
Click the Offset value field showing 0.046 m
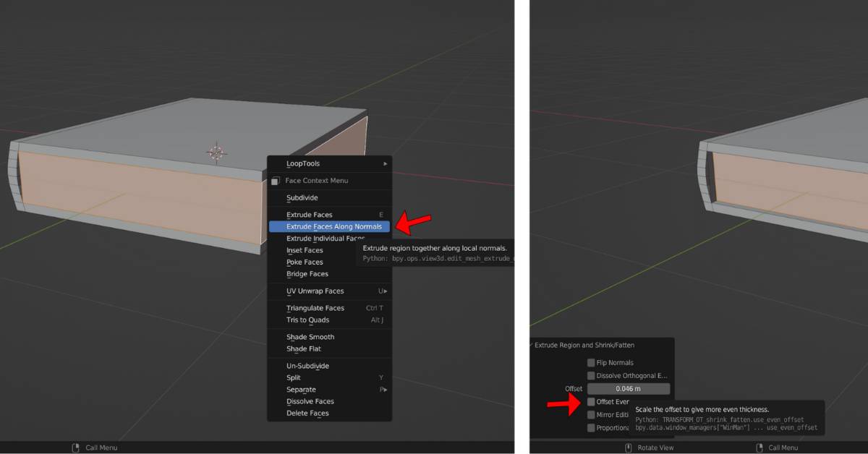[x=628, y=388]
